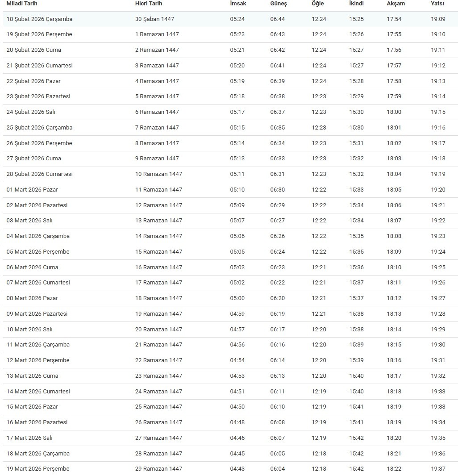Click the Güneş column header
The height and width of the screenshot is (476, 458).
click(x=279, y=4)
